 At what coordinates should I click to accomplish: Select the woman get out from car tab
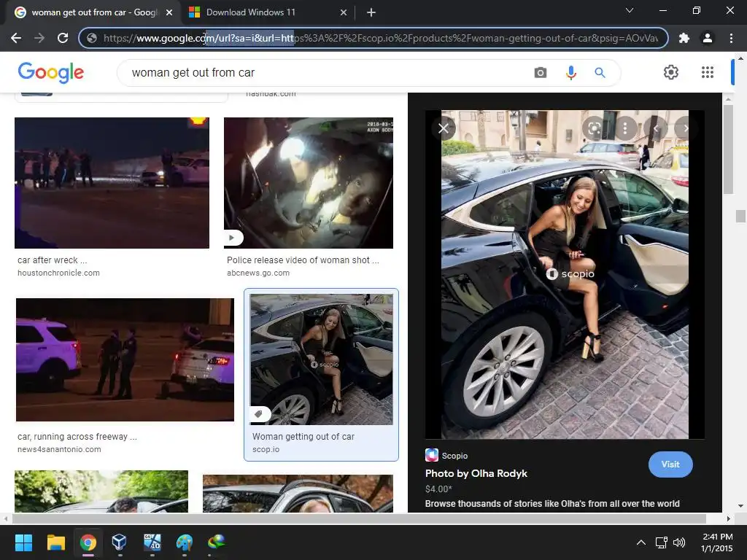click(94, 12)
